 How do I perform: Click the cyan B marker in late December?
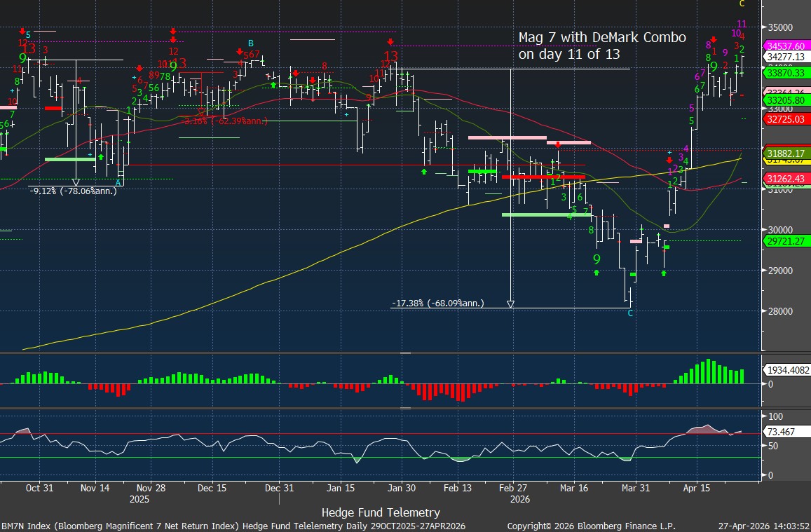pyautogui.click(x=250, y=43)
